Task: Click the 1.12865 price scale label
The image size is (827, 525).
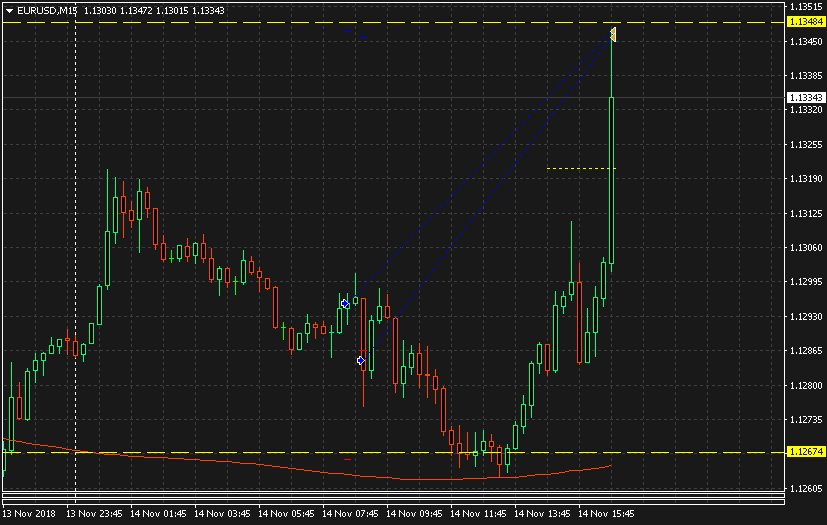Action: (805, 351)
